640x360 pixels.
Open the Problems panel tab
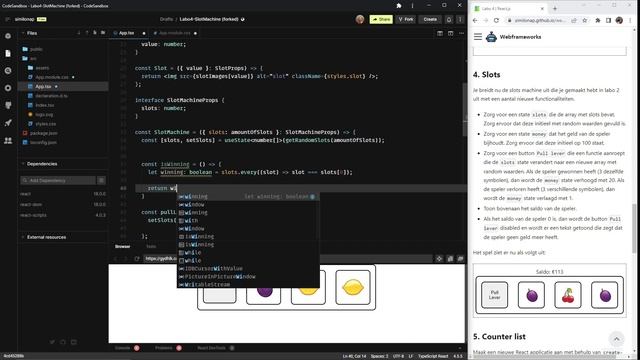164,348
